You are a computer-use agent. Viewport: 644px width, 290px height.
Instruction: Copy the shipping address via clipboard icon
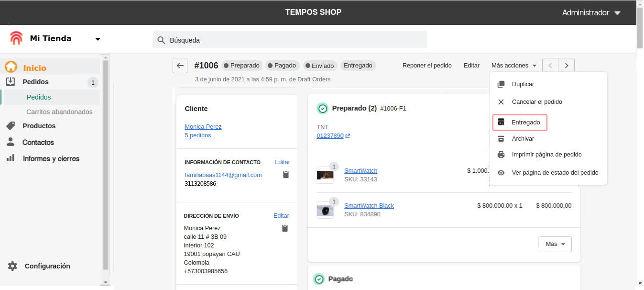285,228
